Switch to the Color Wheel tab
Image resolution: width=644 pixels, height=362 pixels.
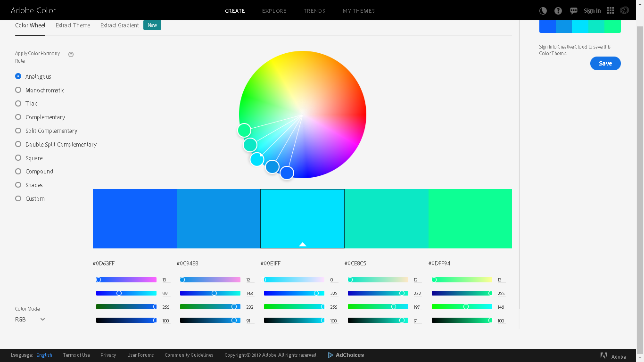(x=30, y=25)
